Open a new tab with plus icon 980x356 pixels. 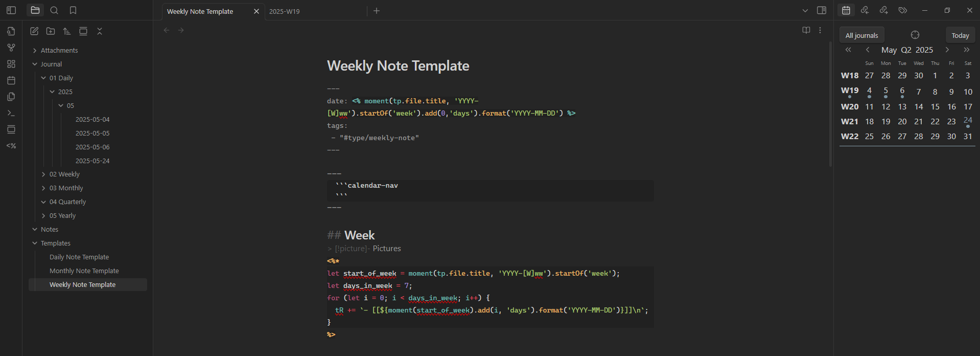click(x=377, y=11)
